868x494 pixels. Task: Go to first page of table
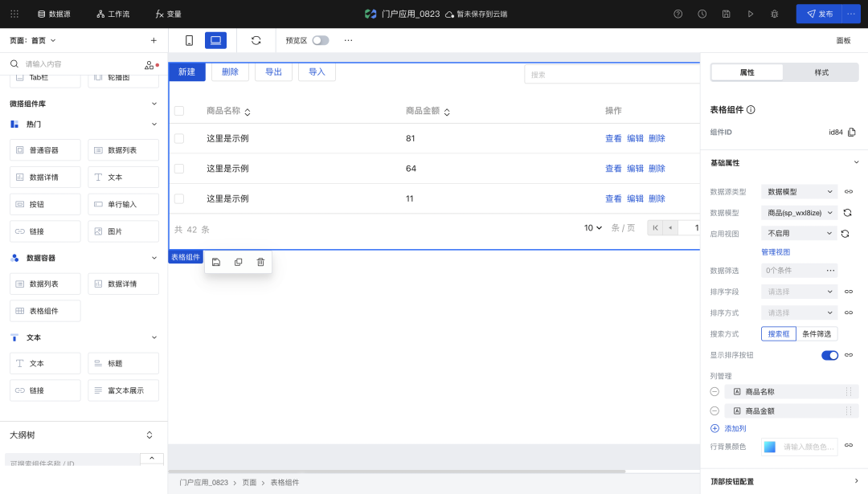tap(656, 227)
